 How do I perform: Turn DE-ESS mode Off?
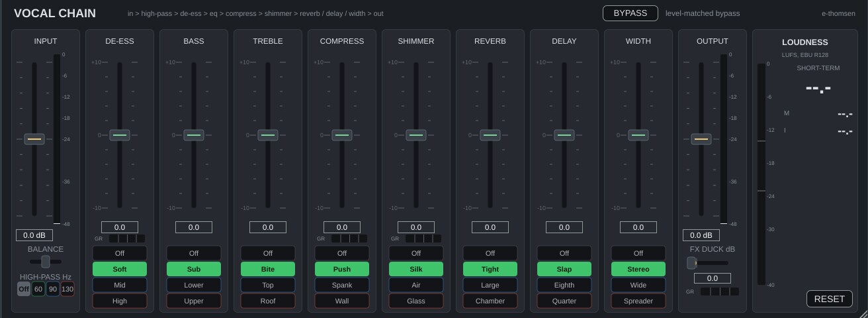[x=120, y=253]
